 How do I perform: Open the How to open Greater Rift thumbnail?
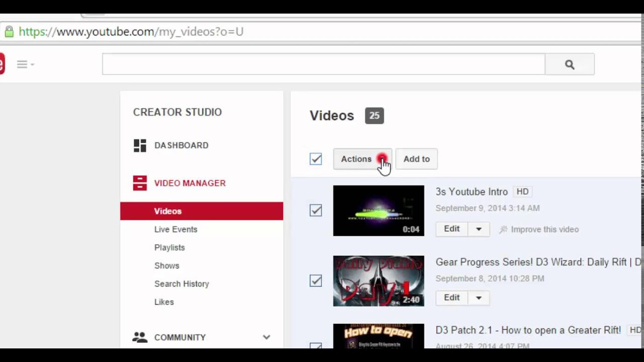click(x=378, y=336)
